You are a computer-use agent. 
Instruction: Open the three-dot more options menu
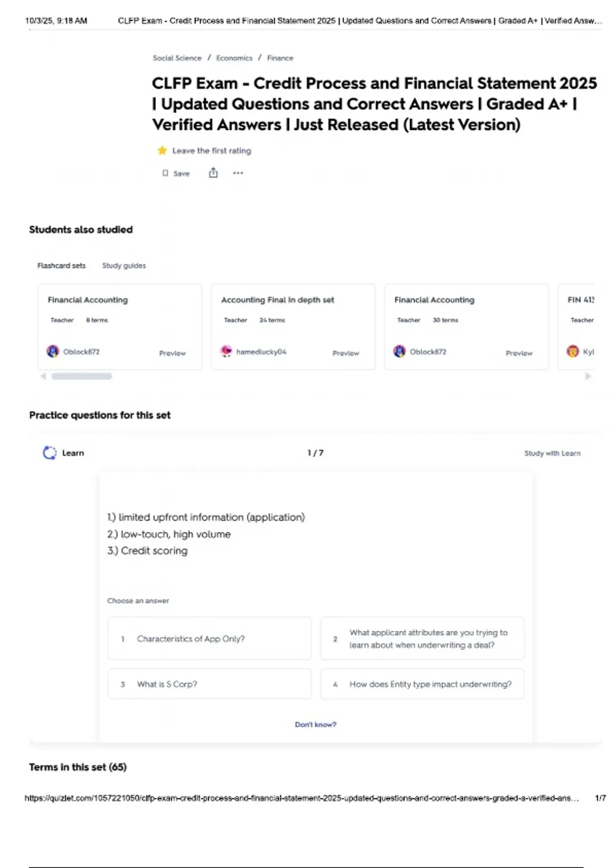(238, 173)
